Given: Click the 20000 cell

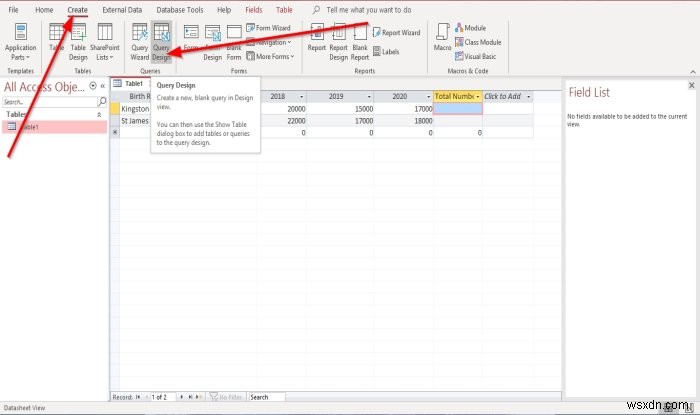Looking at the screenshot, I should click(x=282, y=109).
